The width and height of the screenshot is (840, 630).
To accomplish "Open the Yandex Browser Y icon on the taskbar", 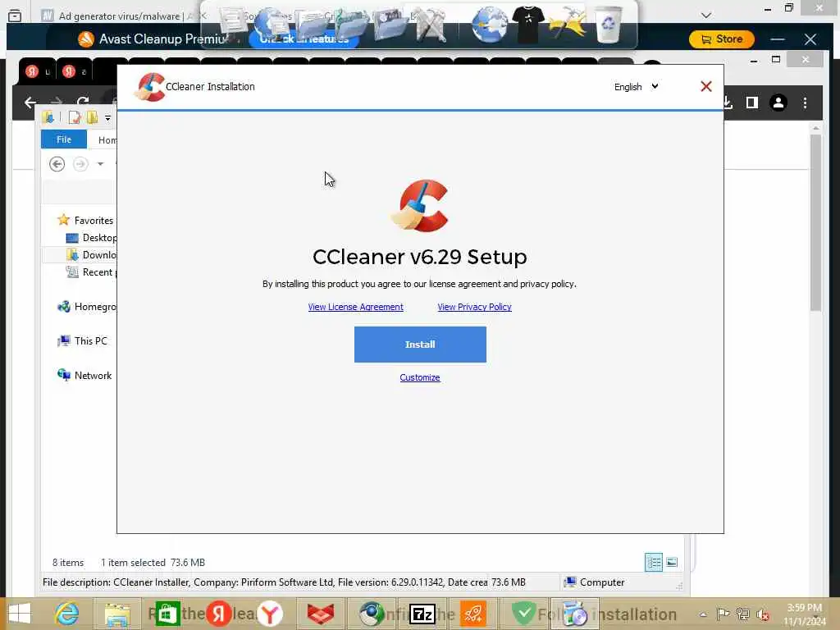I will (x=270, y=614).
